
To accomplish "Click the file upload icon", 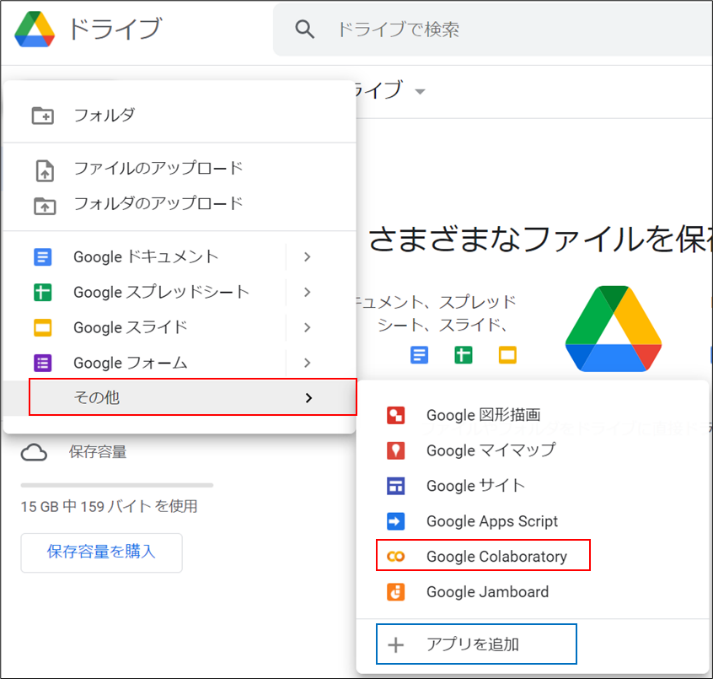I will [x=45, y=171].
